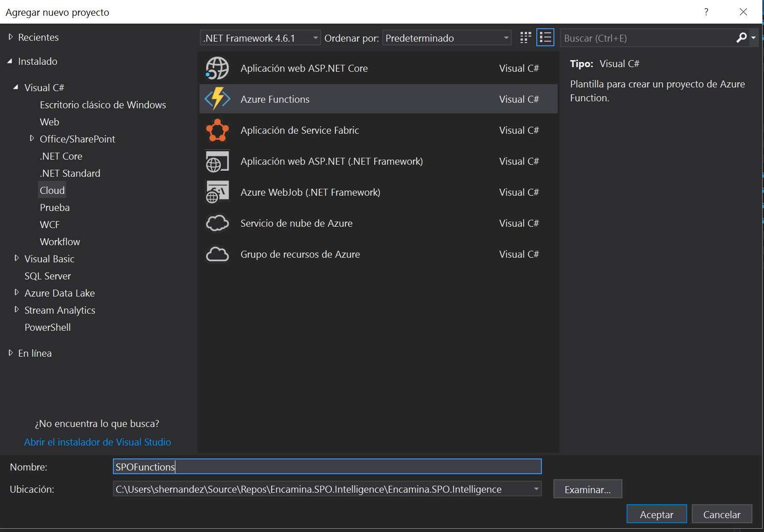Choose the Aplicación de Service Fabric template
This screenshot has width=764, height=532.
[x=299, y=130]
